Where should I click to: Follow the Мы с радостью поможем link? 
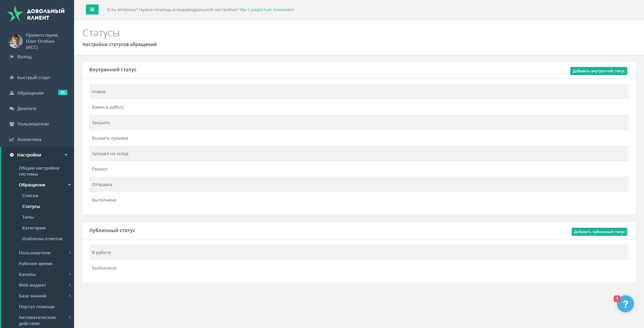(267, 9)
